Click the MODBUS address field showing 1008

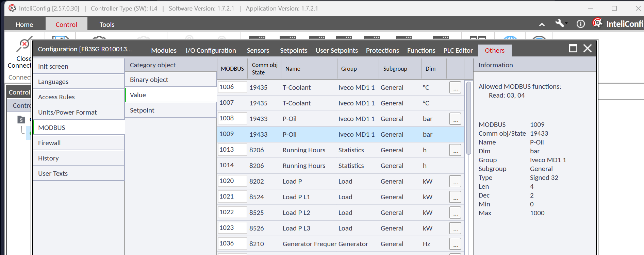click(x=232, y=118)
